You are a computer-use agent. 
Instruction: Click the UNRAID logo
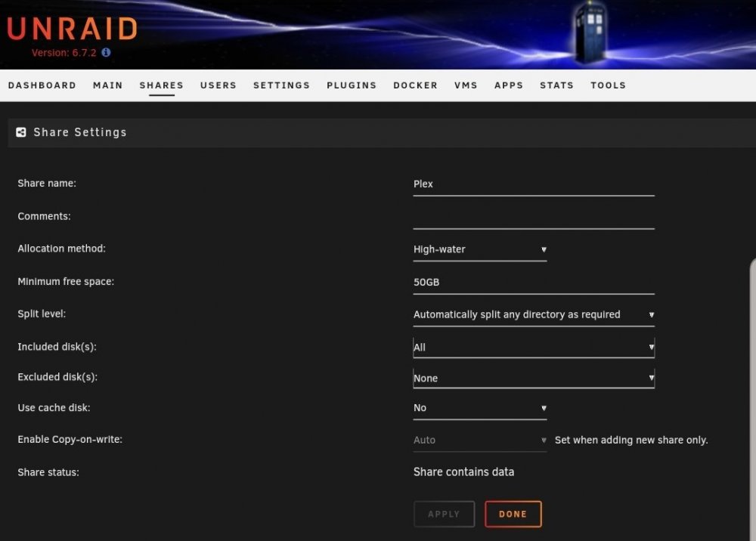pos(73,29)
